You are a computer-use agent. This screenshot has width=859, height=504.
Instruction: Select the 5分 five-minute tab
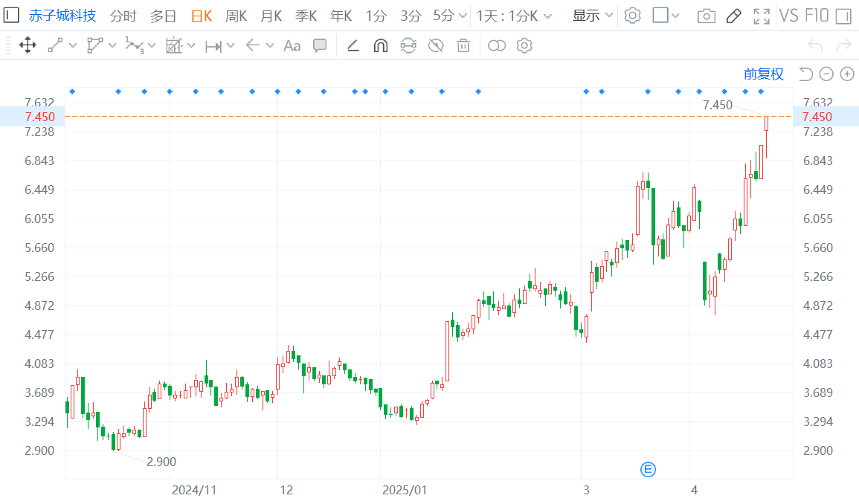(x=444, y=16)
